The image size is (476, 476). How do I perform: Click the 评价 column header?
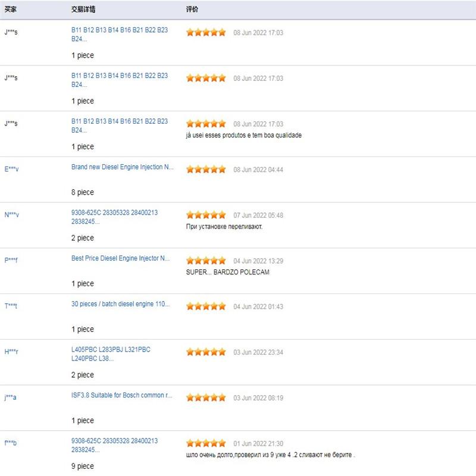click(192, 10)
